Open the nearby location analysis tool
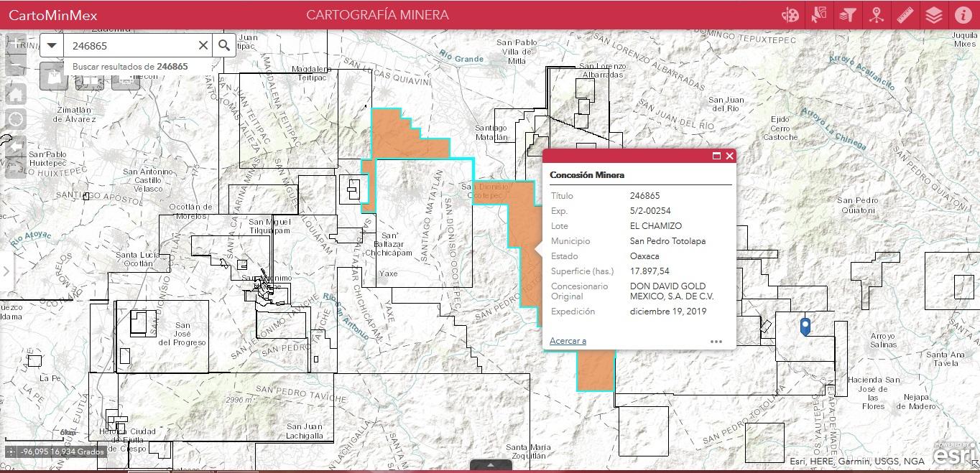 tap(876, 15)
